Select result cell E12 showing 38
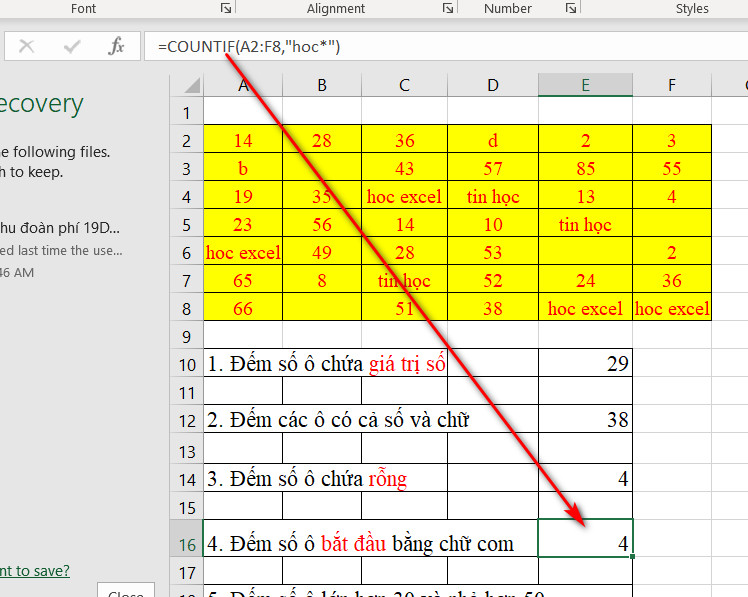The image size is (748, 597). (585, 420)
